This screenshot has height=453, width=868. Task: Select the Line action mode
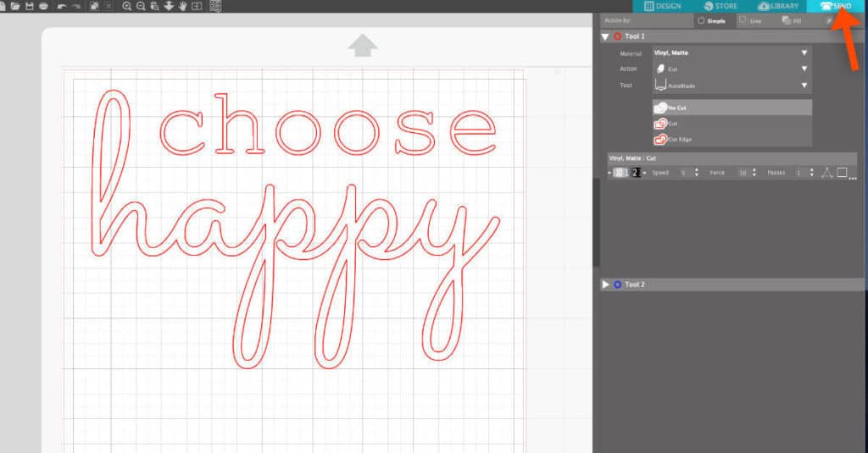click(x=751, y=20)
